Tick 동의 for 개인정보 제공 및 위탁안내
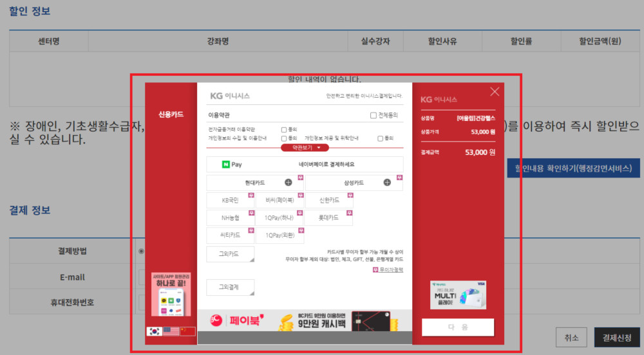The image size is (644, 355). click(x=381, y=138)
